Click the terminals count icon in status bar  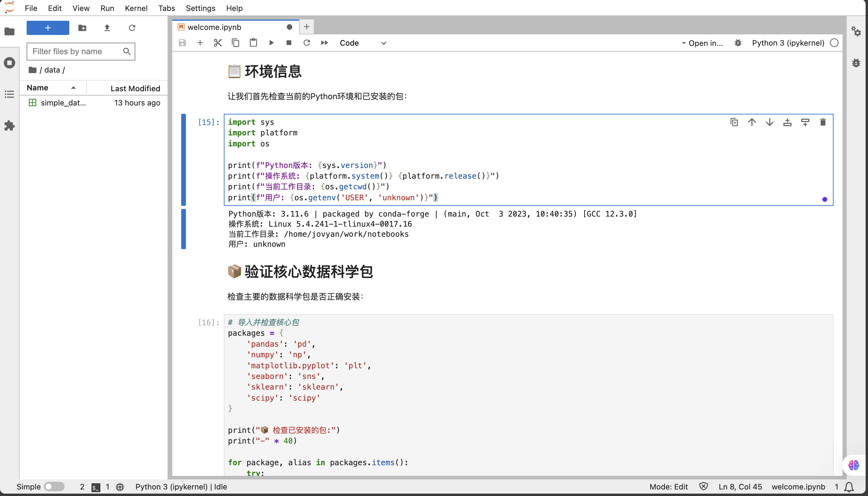[96, 487]
